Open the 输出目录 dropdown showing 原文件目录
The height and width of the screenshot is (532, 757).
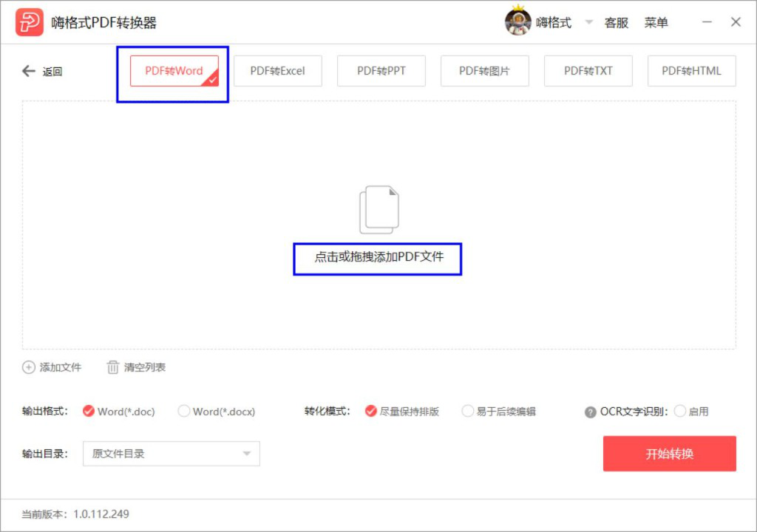(x=172, y=454)
